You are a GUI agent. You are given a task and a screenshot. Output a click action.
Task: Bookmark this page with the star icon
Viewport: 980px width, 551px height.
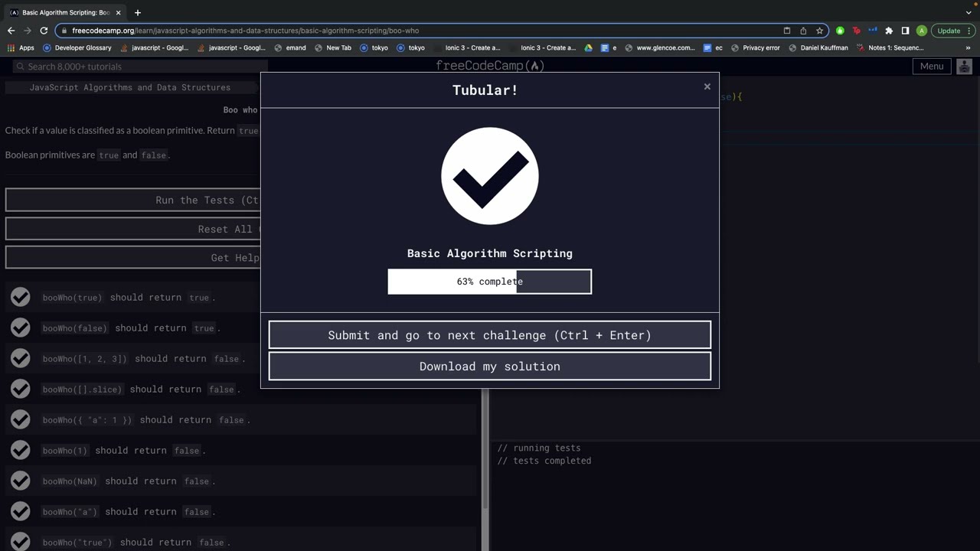pos(819,31)
